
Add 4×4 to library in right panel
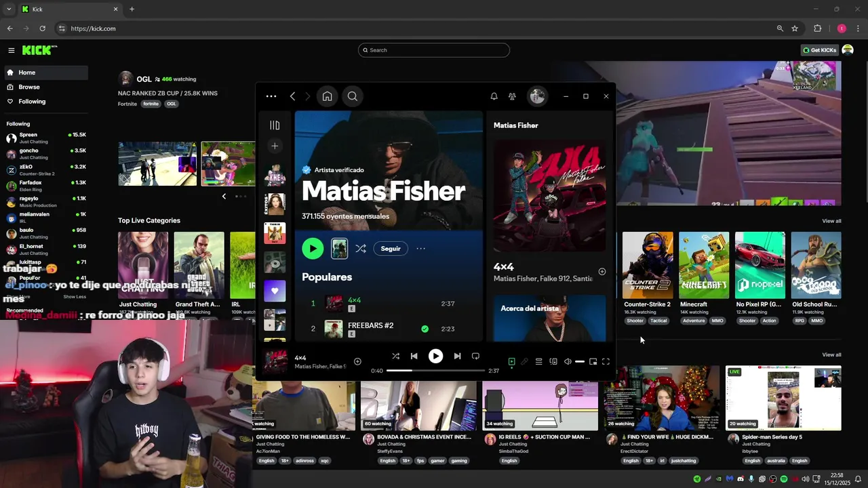point(601,272)
